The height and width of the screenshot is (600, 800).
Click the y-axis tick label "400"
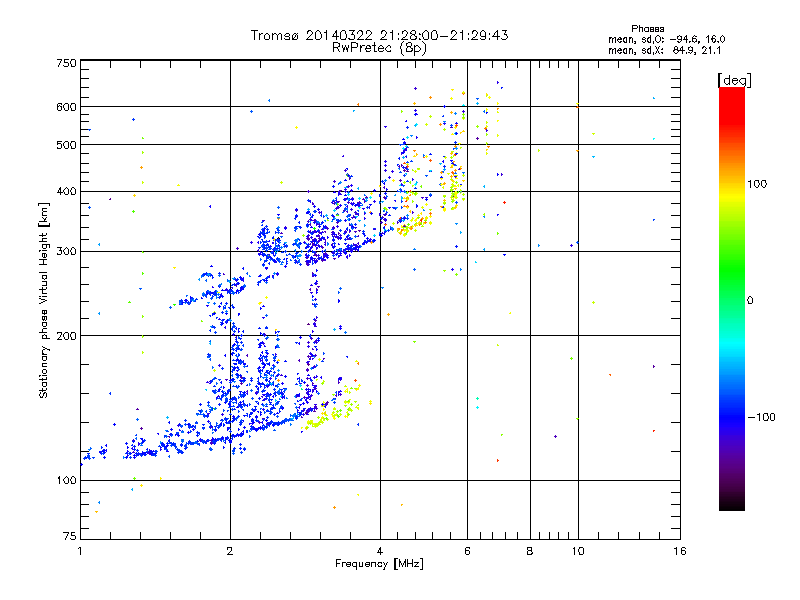(67, 192)
